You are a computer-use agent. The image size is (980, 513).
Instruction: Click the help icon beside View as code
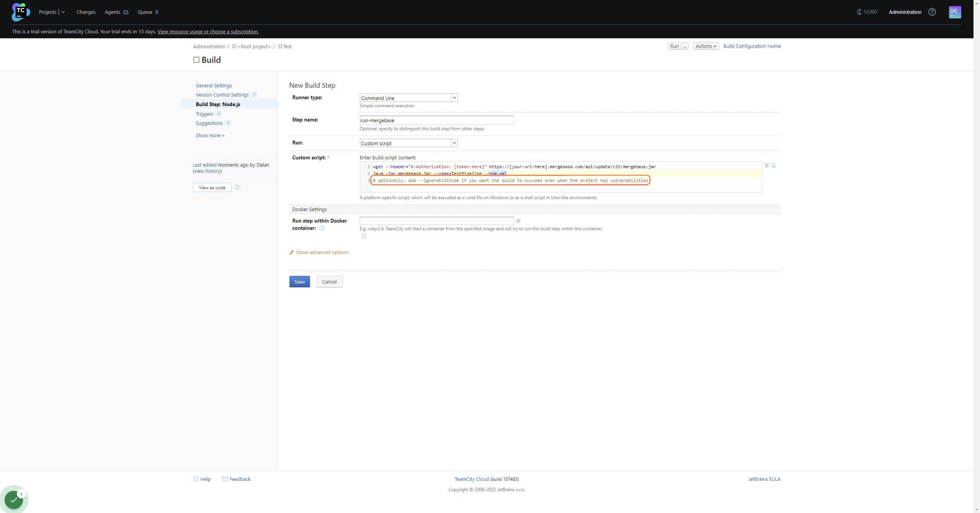click(237, 187)
